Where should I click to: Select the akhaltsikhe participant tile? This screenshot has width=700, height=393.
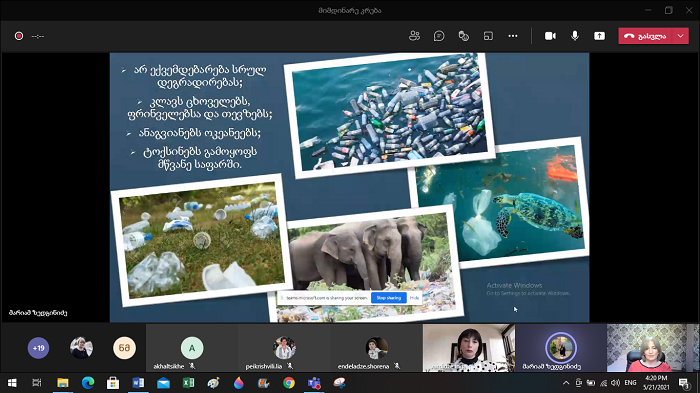coord(192,348)
